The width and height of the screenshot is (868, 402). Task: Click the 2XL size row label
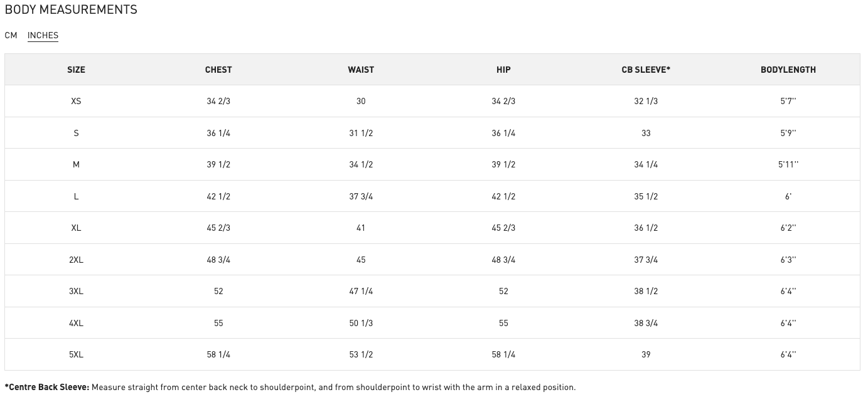coord(76,260)
